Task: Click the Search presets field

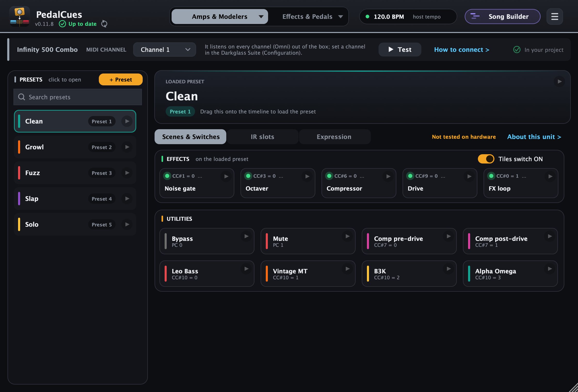Action: (x=78, y=97)
